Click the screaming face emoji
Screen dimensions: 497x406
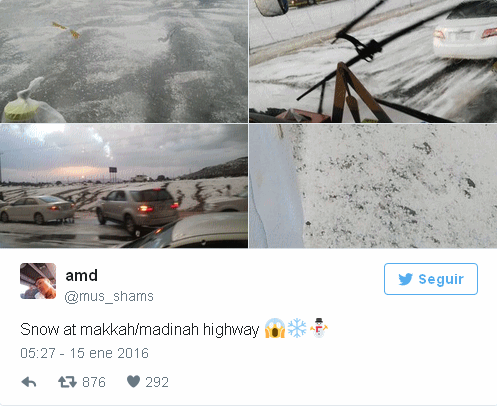point(275,328)
